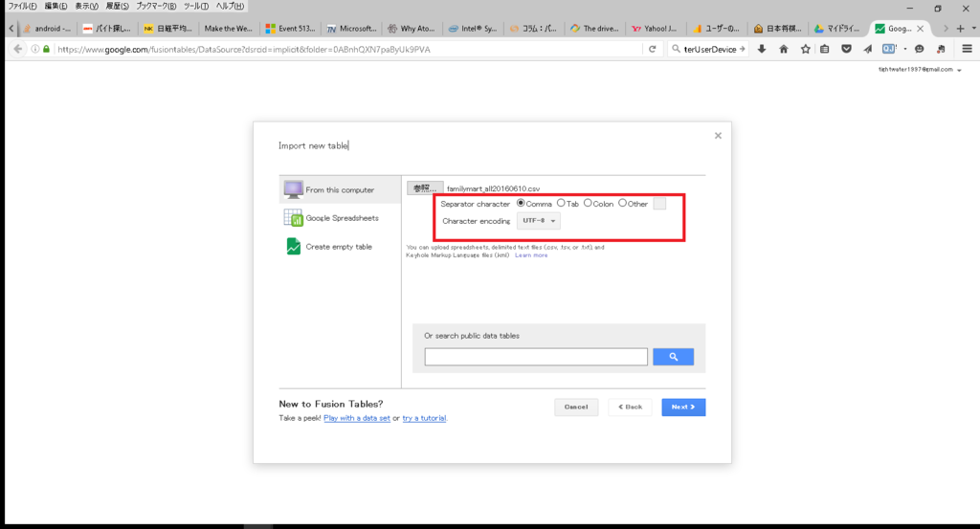The image size is (980, 529).
Task: Close the active Goog... tab
Action: coord(920,28)
